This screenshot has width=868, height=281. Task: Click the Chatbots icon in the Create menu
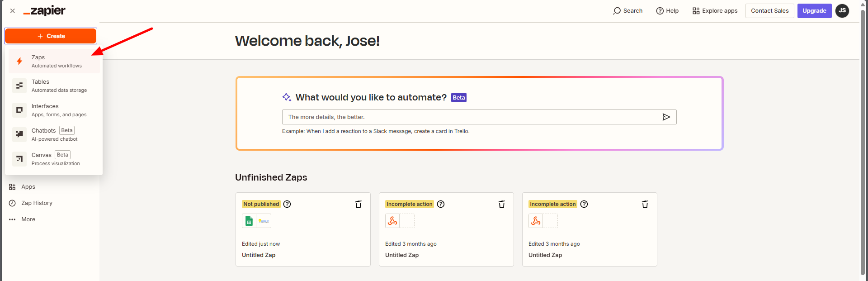tap(19, 134)
